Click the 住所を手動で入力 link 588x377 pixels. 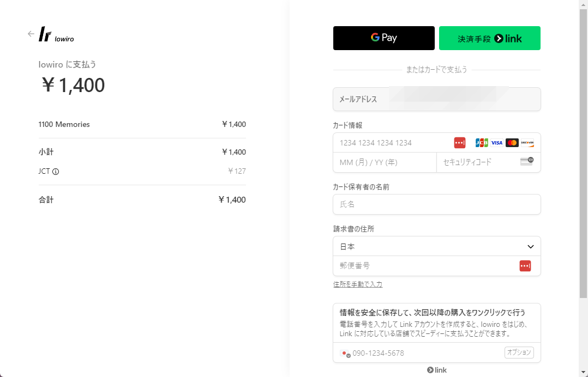358,284
